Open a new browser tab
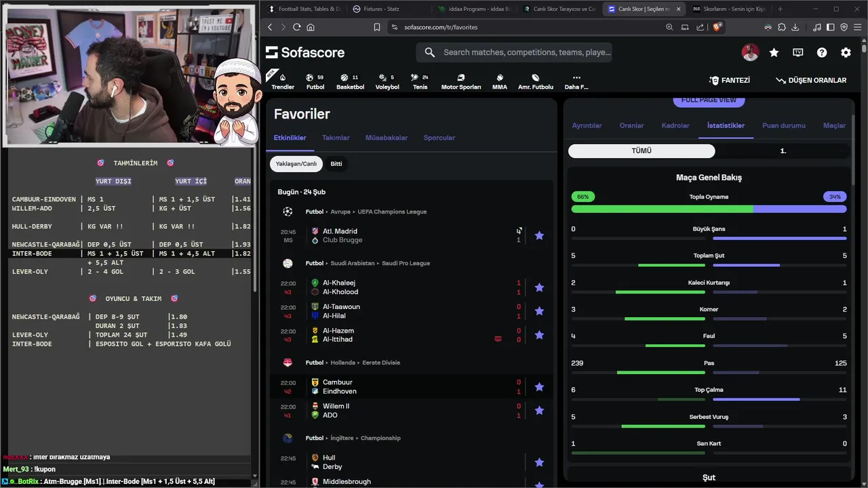 [x=780, y=9]
